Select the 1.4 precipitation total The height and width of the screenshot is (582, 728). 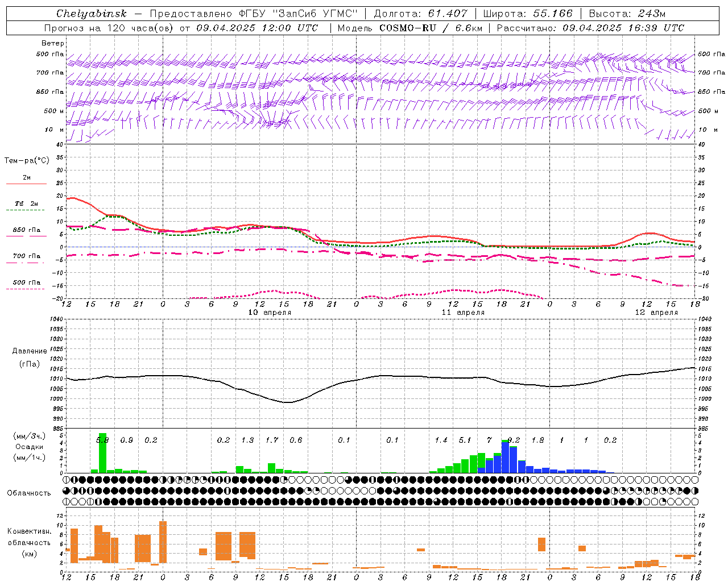click(441, 440)
